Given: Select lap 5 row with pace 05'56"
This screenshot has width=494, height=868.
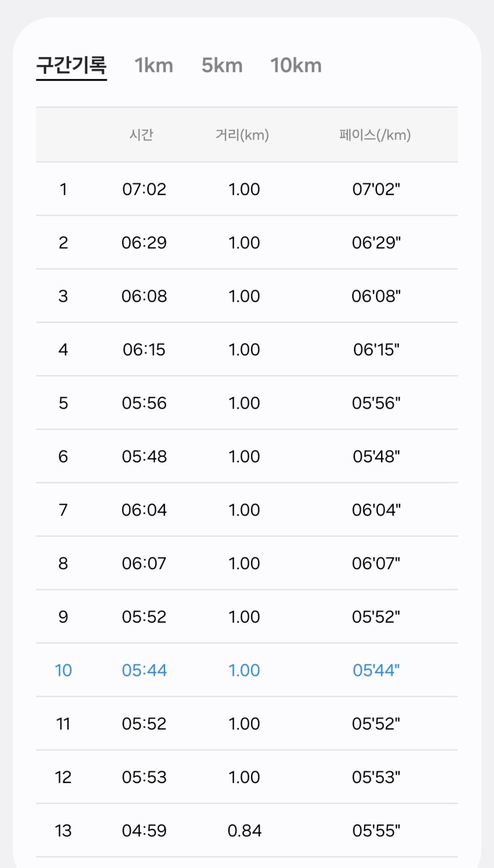Looking at the screenshot, I should [247, 403].
